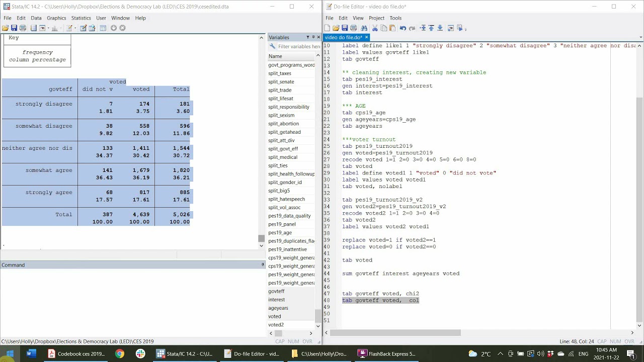Open the Project menu in Do-file Editor
Screen dimensions: 644x362
click(376, 18)
